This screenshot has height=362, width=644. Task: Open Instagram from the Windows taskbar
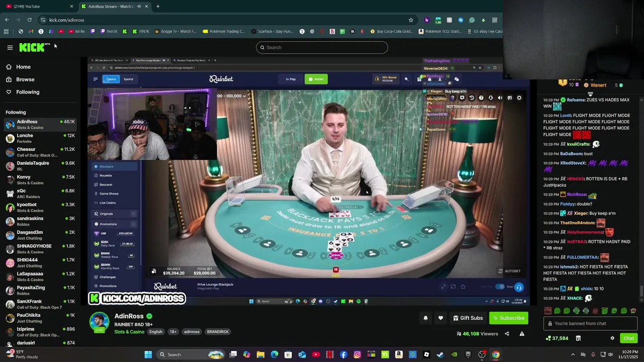point(357,354)
